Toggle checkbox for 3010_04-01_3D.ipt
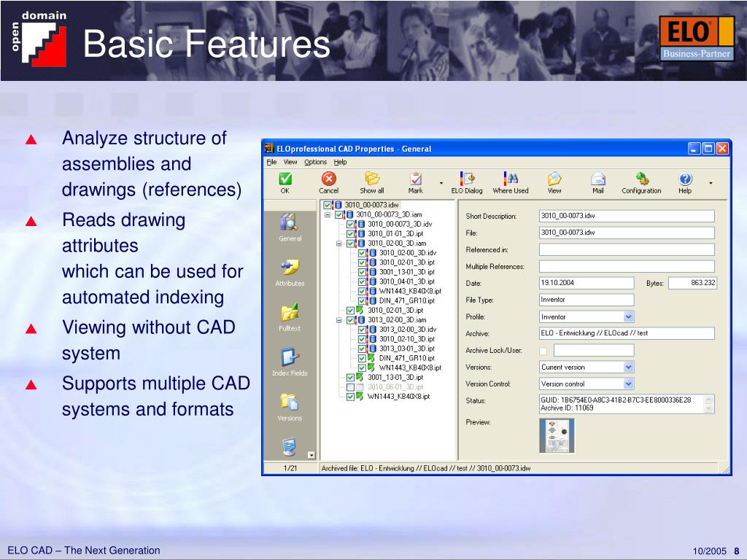 (362, 281)
